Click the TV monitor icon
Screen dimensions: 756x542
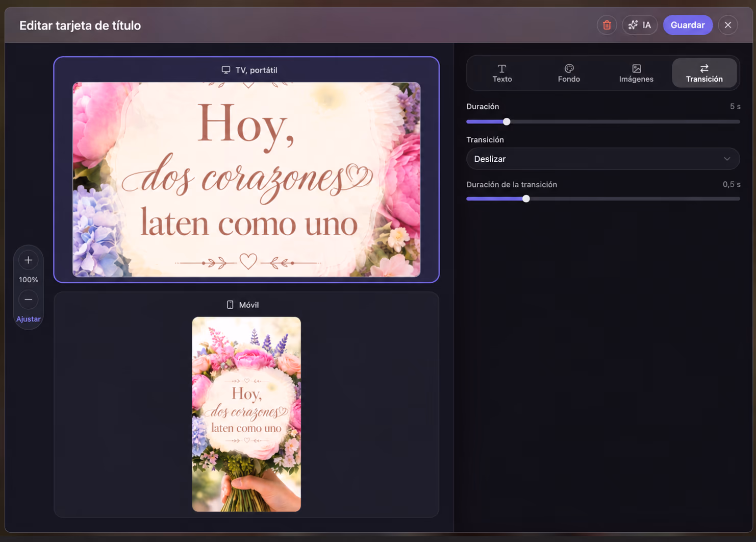[x=226, y=70]
